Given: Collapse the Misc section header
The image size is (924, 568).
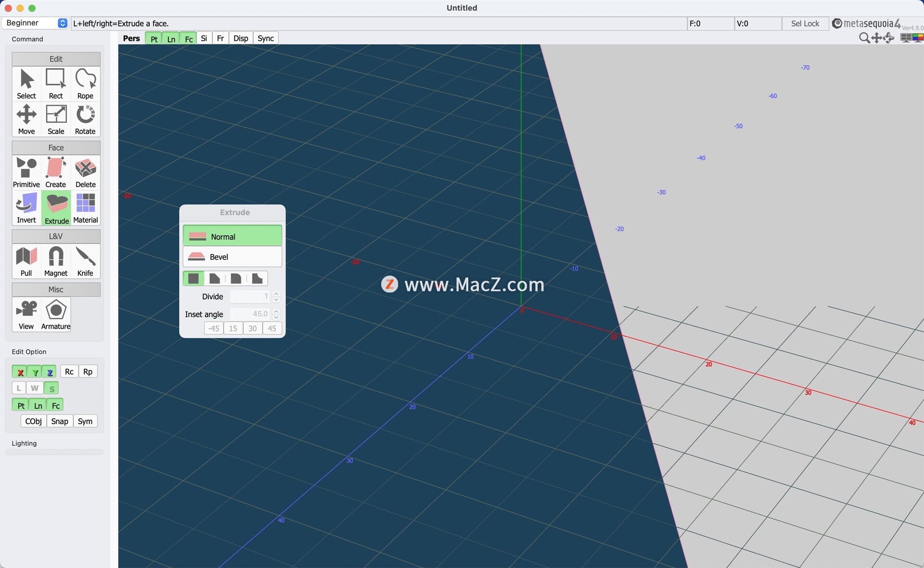Looking at the screenshot, I should pyautogui.click(x=56, y=289).
